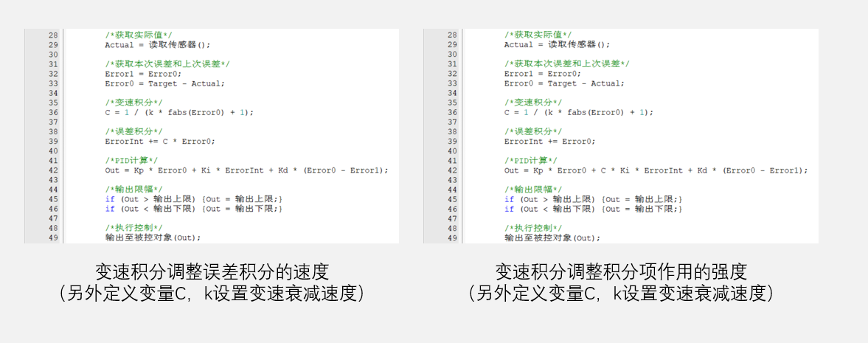Viewport: 868px width, 343px height.
Task: Select "Error0 = Target - Actual;" in the left code listing
Action: pos(164,83)
